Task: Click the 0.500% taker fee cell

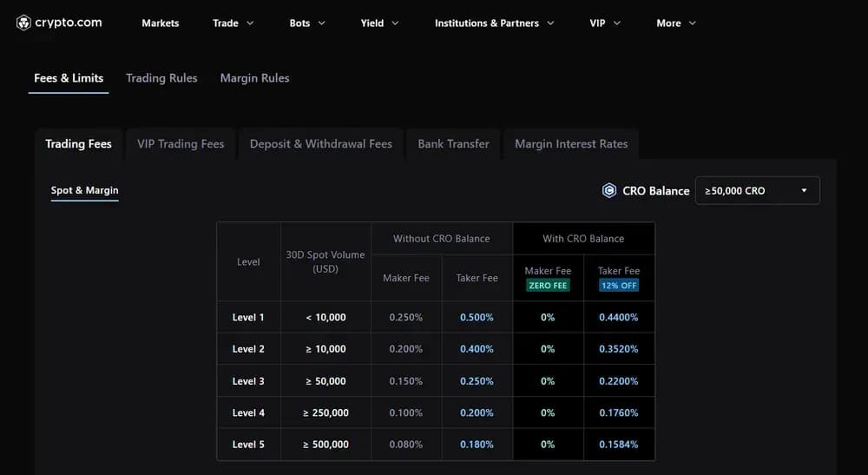Action: click(477, 317)
